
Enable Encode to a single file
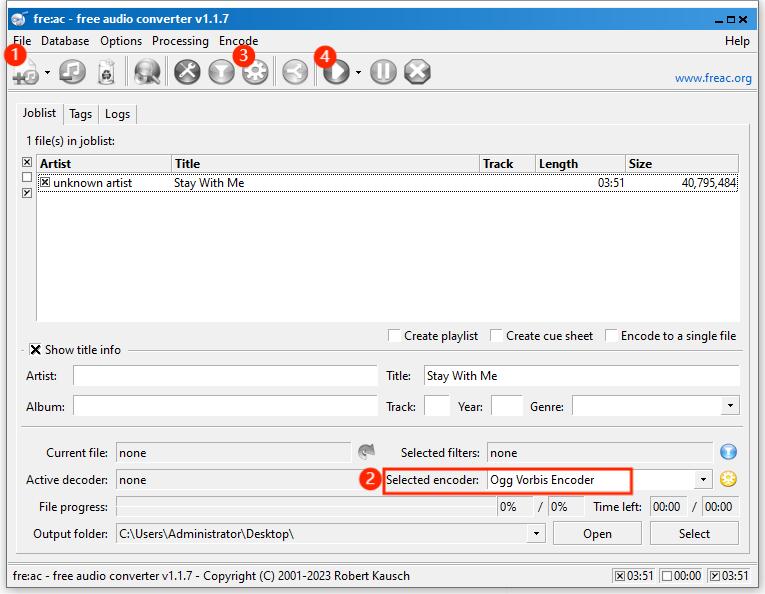click(610, 336)
